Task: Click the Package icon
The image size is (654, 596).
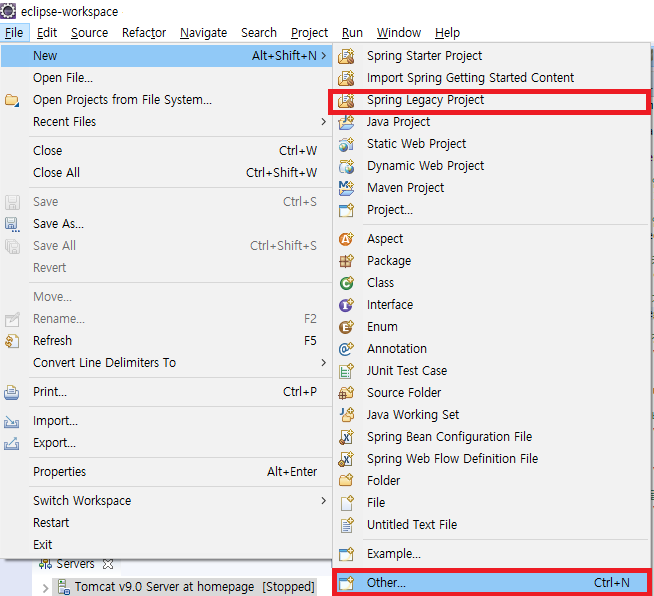Action: 346,261
